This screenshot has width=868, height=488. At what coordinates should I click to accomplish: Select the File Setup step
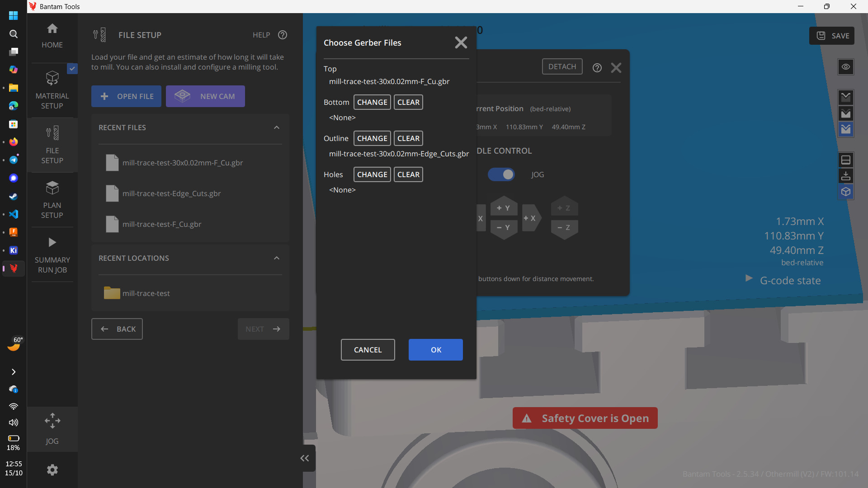click(52, 145)
